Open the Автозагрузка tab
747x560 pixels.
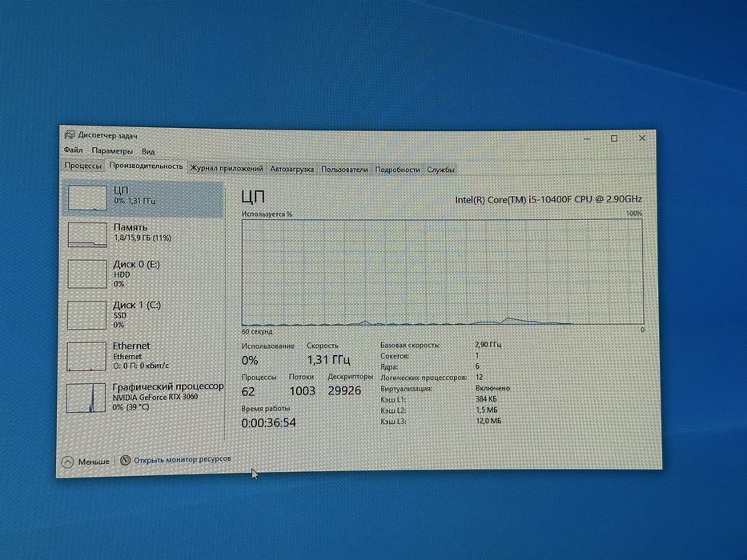pos(291,169)
